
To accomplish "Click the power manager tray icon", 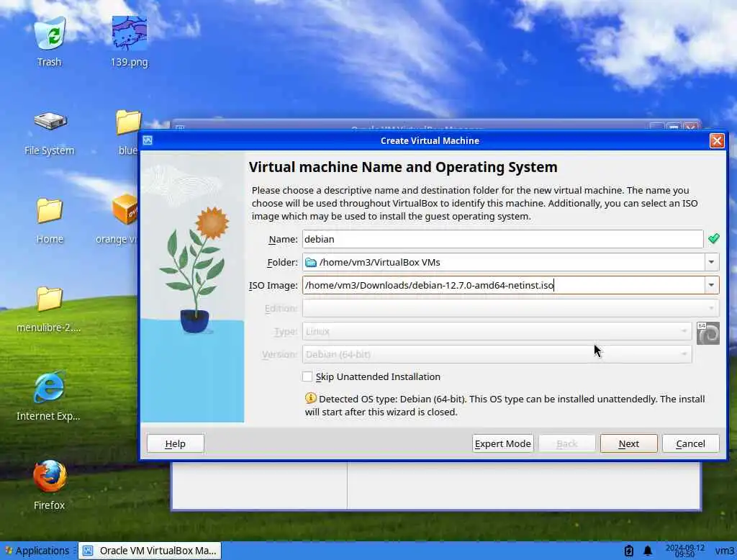I will [x=629, y=551].
